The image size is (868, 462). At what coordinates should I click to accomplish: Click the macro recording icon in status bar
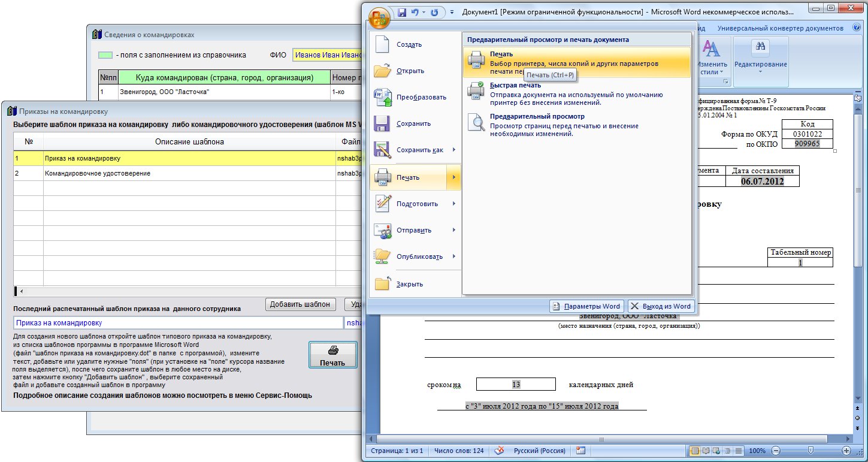coord(580,451)
